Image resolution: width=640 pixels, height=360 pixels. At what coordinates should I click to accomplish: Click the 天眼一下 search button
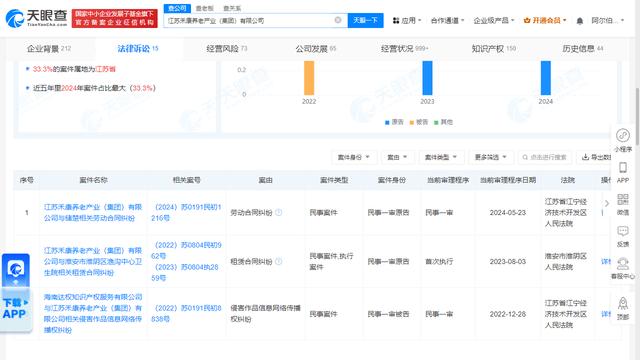coord(365,20)
